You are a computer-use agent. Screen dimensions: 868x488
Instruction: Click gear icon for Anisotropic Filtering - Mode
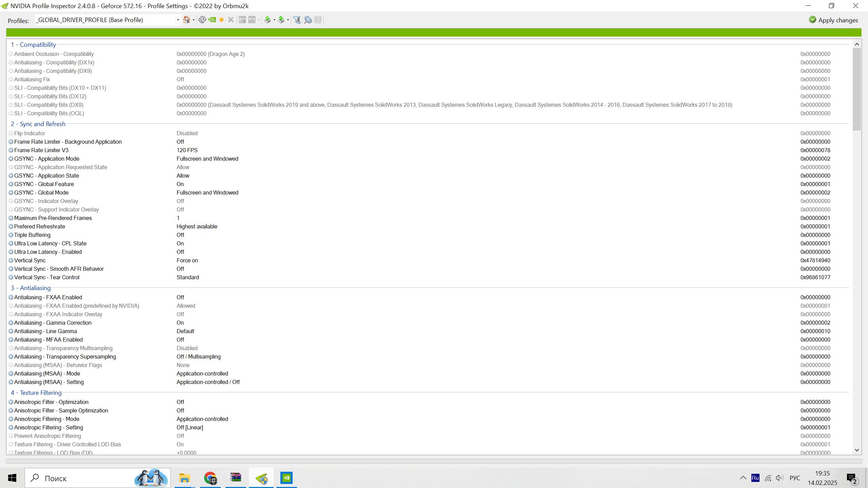point(11,419)
